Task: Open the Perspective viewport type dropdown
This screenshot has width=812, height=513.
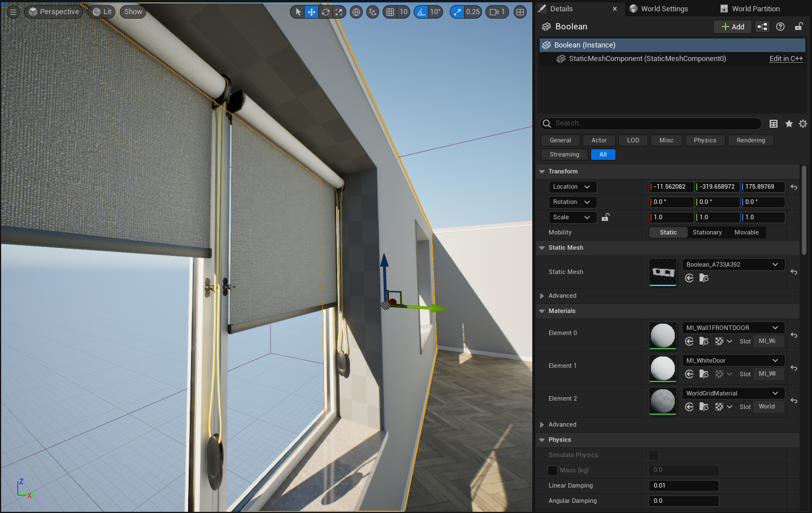Action: (x=54, y=12)
